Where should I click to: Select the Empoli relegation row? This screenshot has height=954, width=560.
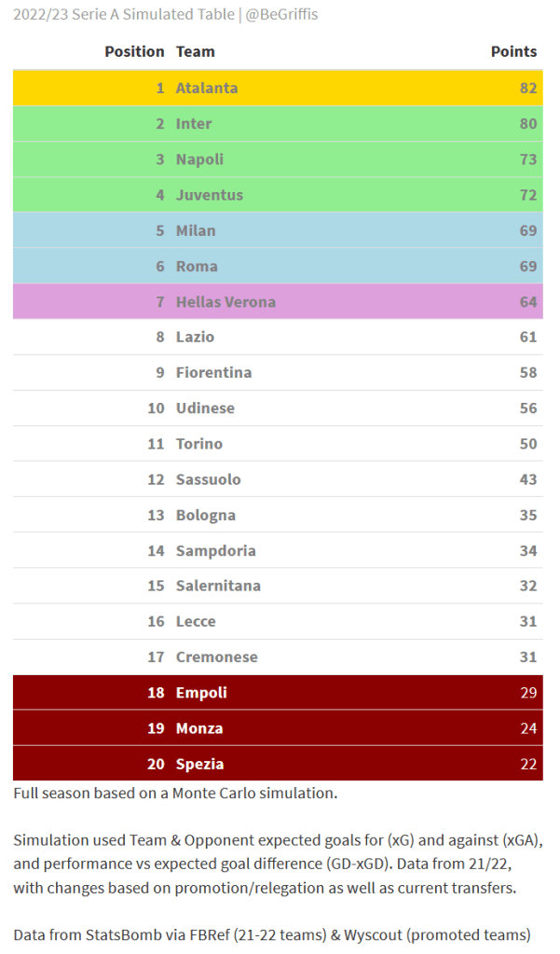tap(278, 693)
